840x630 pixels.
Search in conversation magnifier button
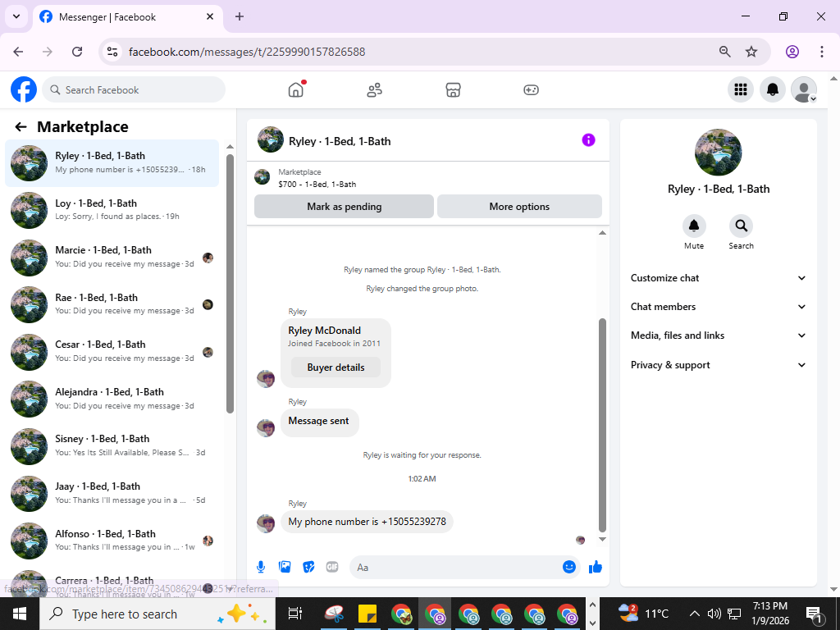pyautogui.click(x=741, y=226)
